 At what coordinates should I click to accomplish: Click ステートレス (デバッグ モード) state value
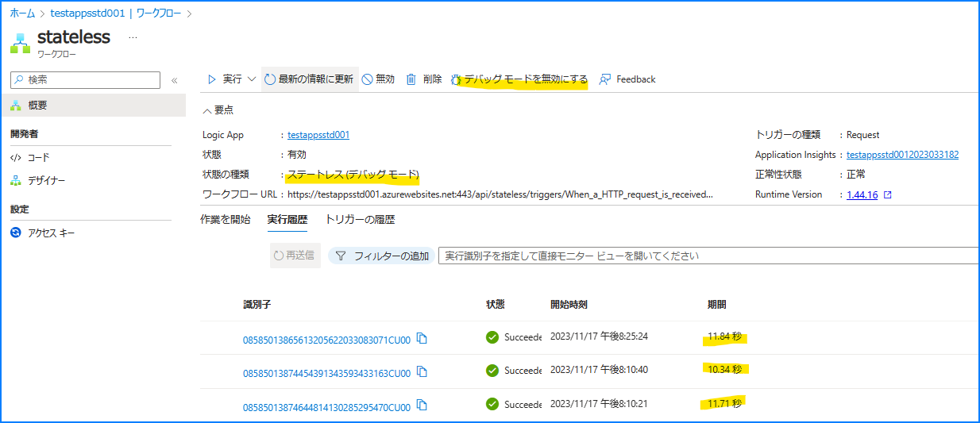click(x=353, y=175)
